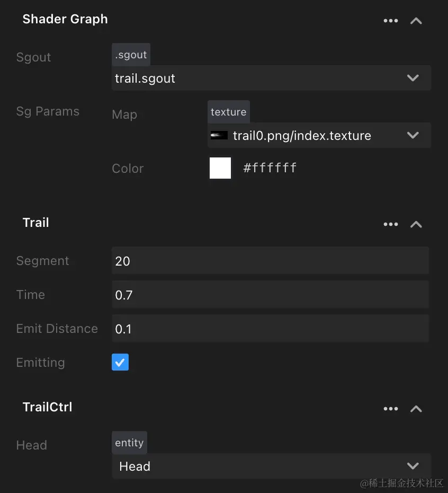The width and height of the screenshot is (448, 493).
Task: Collapse the TrailCtrl section
Action: (x=416, y=409)
